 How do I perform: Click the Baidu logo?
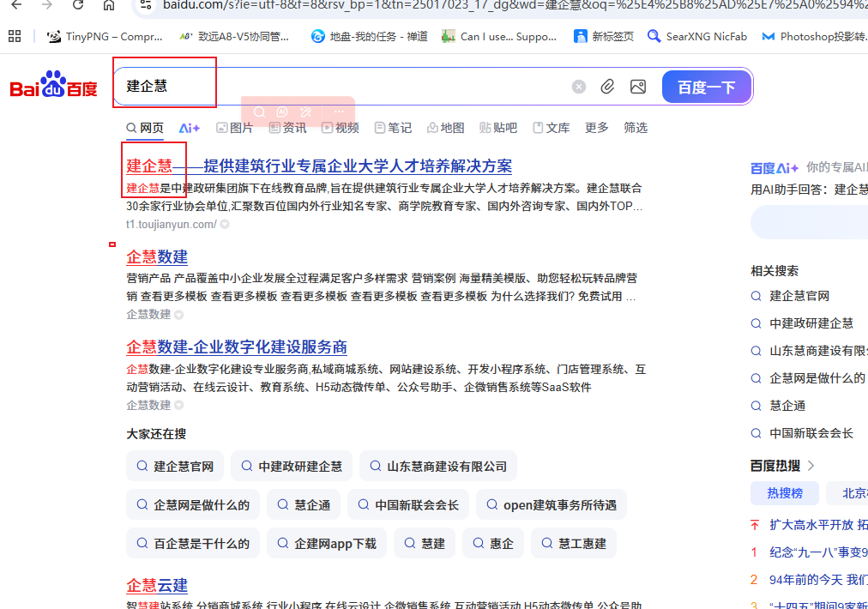(54, 85)
